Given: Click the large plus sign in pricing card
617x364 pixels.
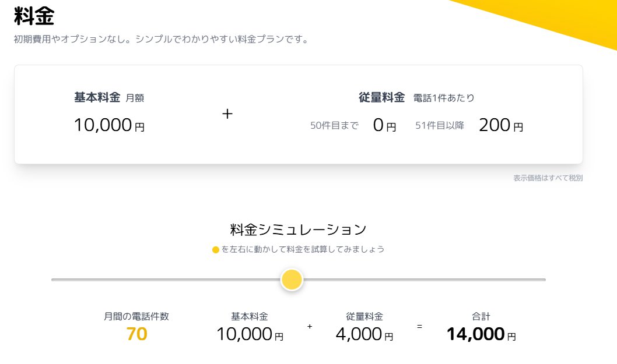Looking at the screenshot, I should click(227, 114).
